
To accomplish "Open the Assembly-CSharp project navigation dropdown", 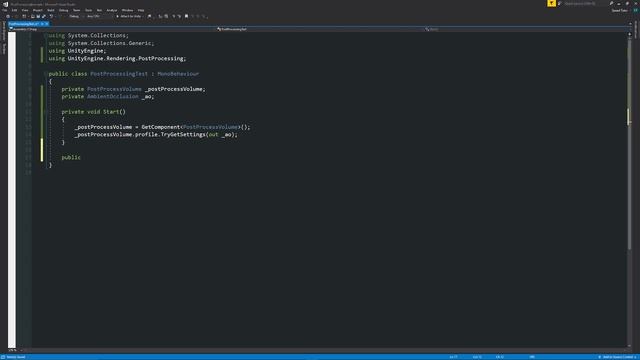I will pos(112,29).
